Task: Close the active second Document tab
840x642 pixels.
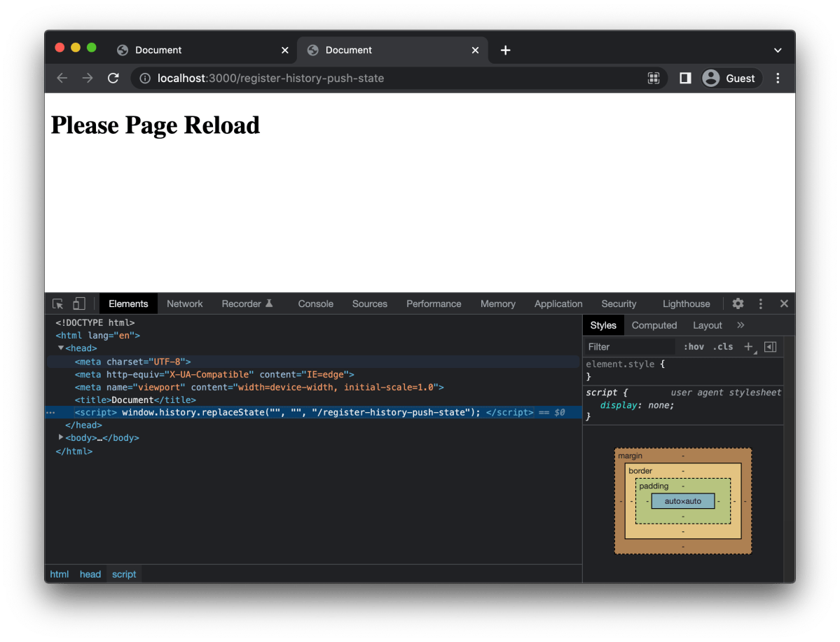Action: (475, 50)
